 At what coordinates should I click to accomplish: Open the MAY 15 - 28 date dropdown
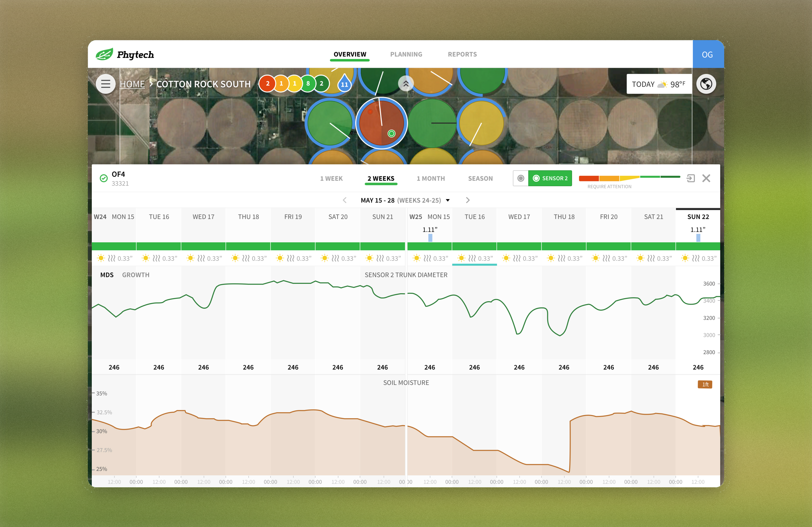405,200
